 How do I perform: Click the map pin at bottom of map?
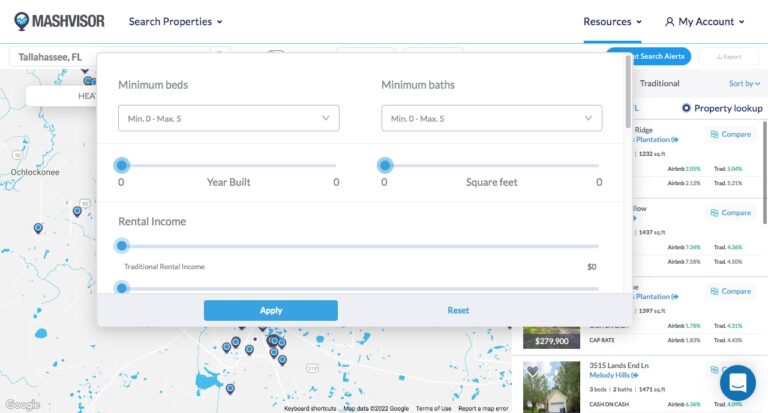click(230, 388)
